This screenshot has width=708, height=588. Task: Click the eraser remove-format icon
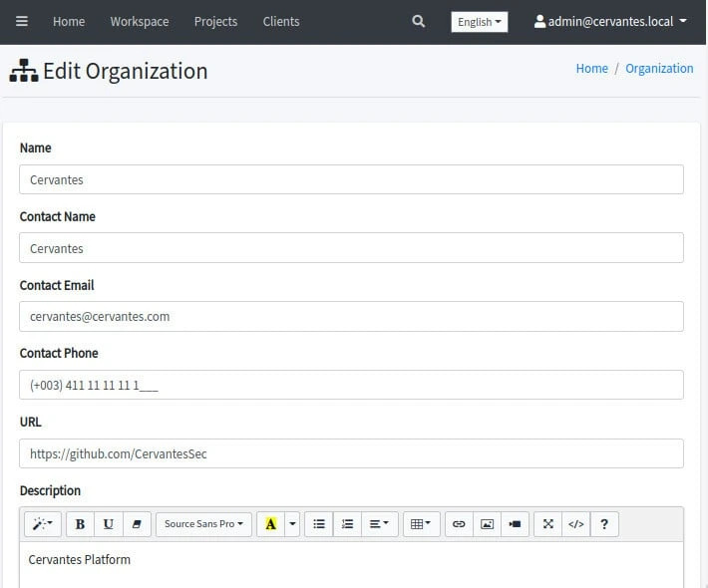pyautogui.click(x=137, y=524)
